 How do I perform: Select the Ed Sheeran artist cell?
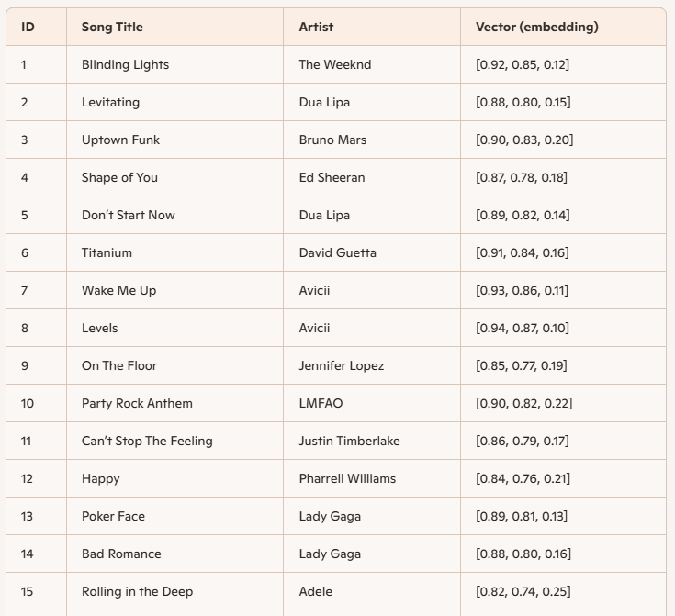(332, 177)
